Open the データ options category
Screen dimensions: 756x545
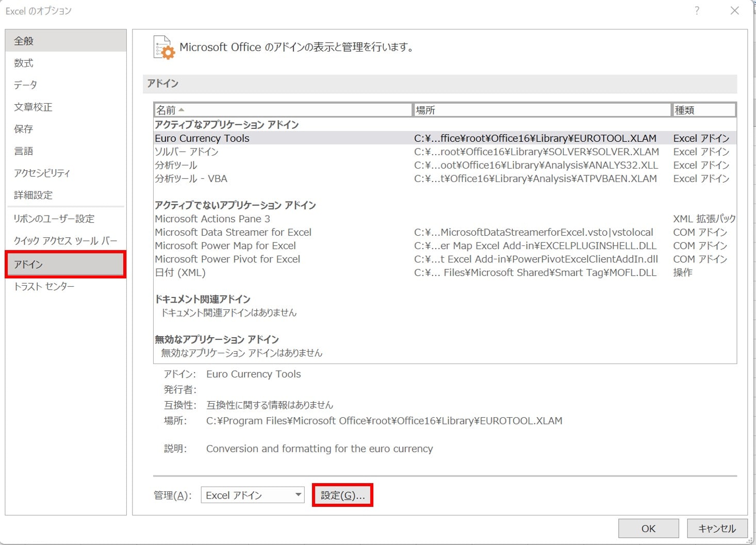(65, 85)
